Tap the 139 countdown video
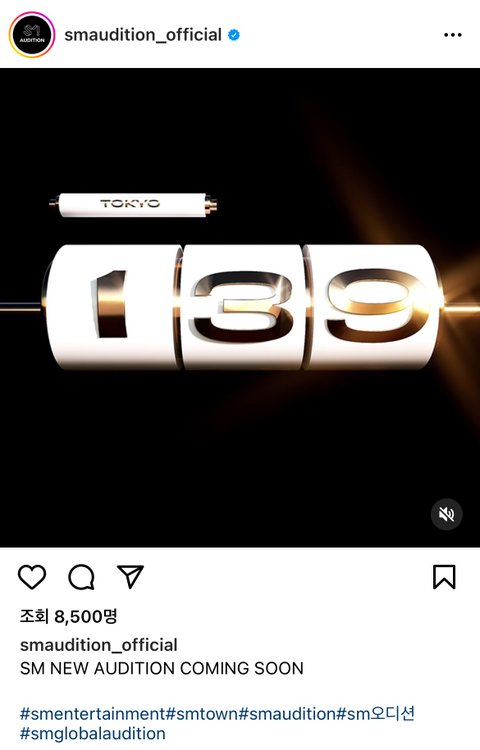The width and height of the screenshot is (480, 750). point(240,308)
